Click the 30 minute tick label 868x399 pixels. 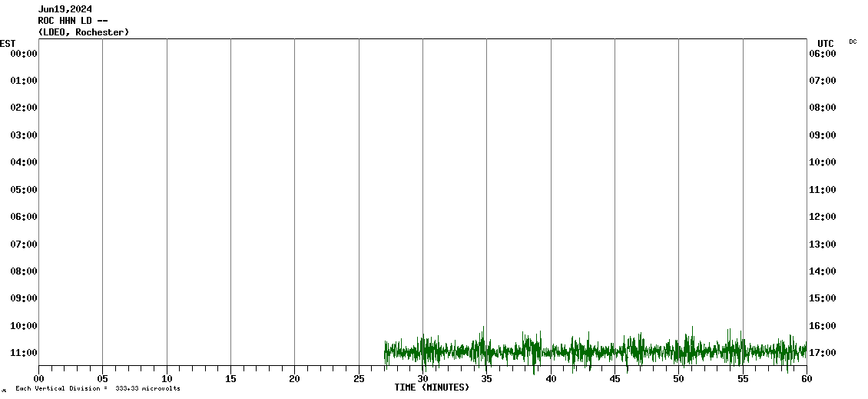coord(422,379)
